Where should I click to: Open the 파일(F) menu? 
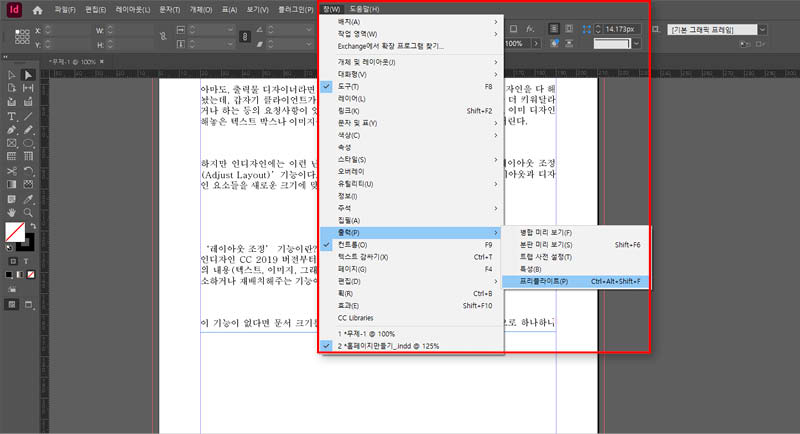coord(65,10)
